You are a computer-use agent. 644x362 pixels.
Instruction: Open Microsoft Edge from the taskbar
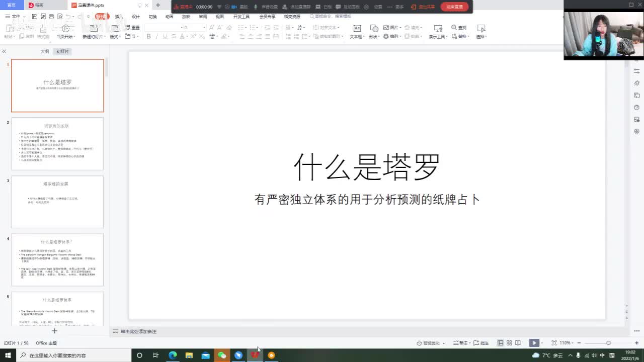point(173,355)
